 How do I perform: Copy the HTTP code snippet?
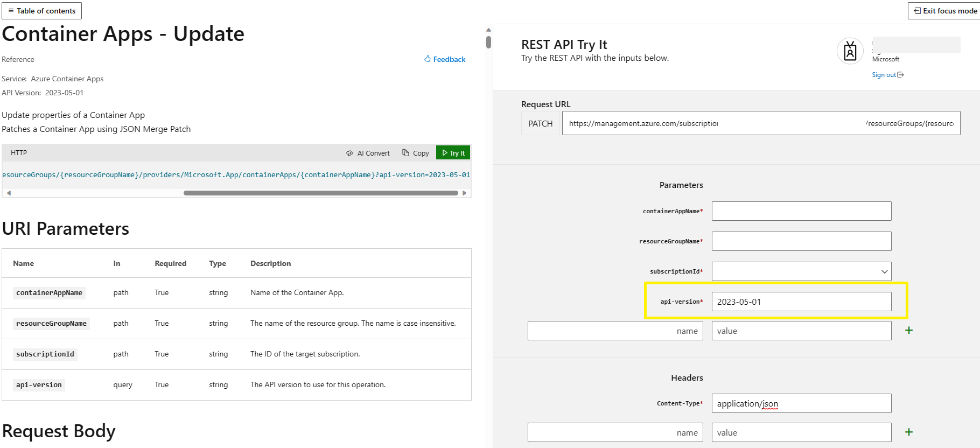tap(416, 153)
